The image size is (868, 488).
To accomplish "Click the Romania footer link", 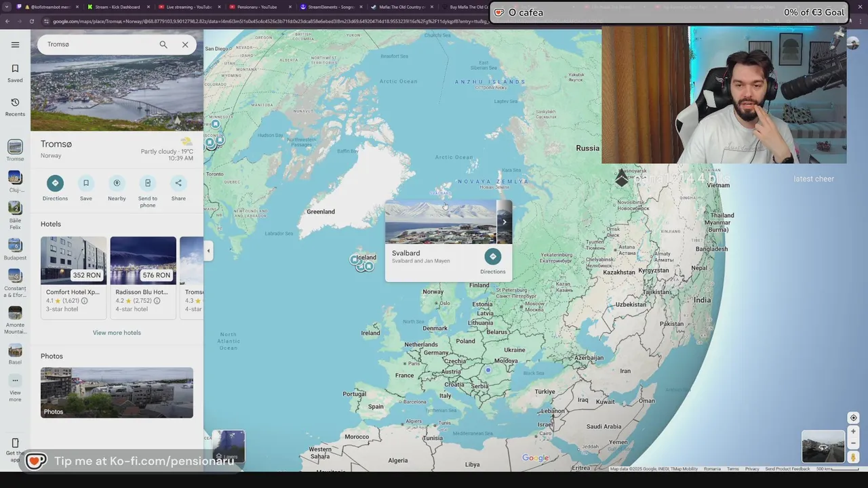I will (x=712, y=469).
